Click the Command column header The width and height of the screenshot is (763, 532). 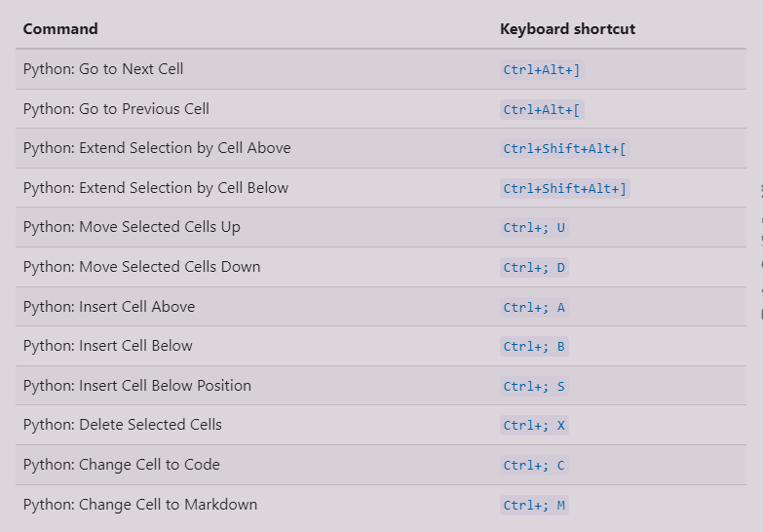(x=60, y=29)
